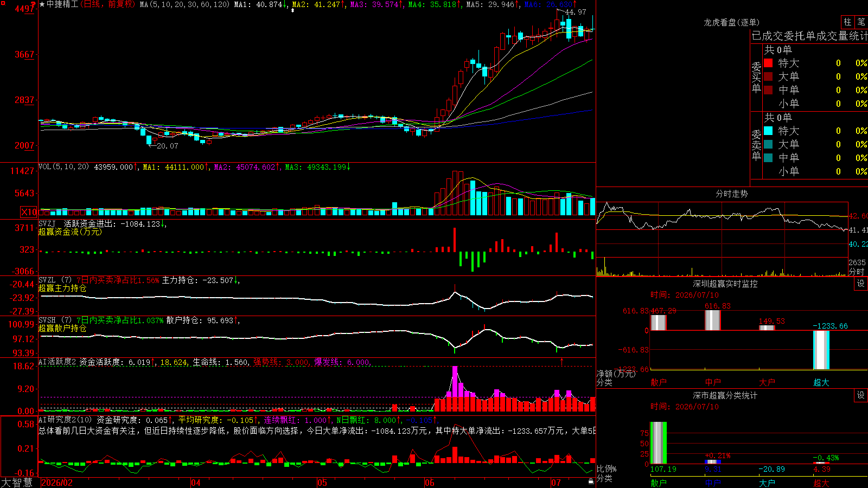The image size is (868, 488).
Task: Click the 委卖单 section label
Action: [x=756, y=145]
